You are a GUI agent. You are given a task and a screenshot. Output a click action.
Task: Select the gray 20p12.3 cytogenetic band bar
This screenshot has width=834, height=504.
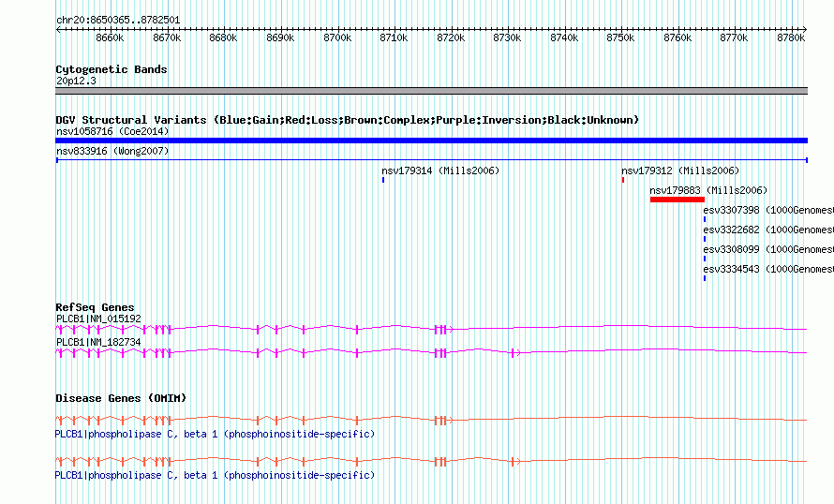pos(431,91)
